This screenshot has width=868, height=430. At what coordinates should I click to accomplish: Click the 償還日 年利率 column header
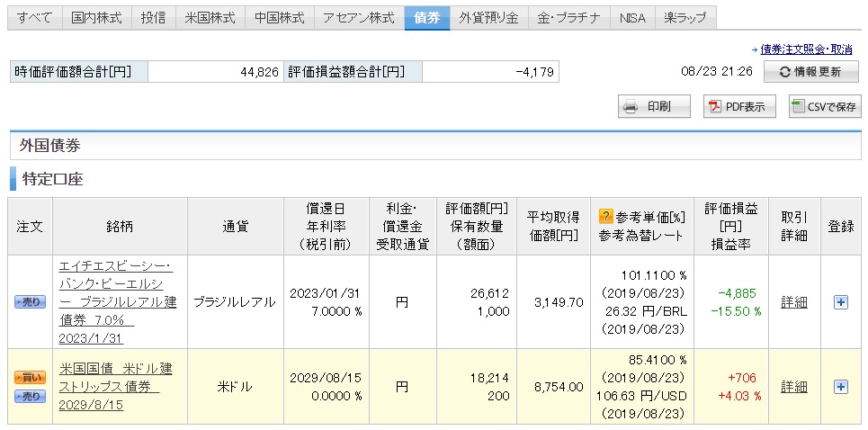[326, 226]
